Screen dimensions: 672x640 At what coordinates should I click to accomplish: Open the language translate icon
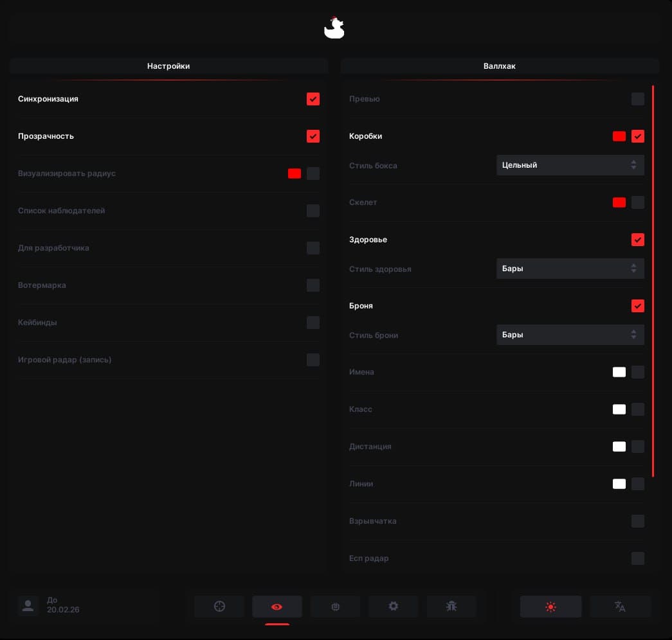(620, 607)
